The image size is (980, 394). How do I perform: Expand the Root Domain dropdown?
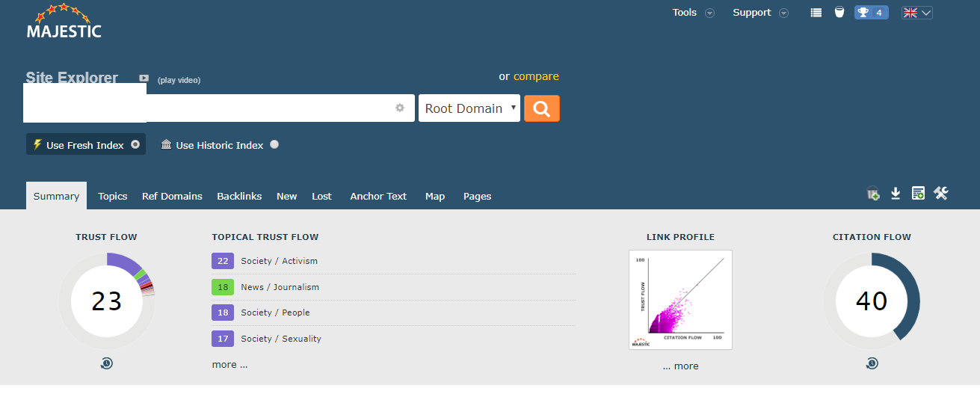pyautogui.click(x=469, y=108)
